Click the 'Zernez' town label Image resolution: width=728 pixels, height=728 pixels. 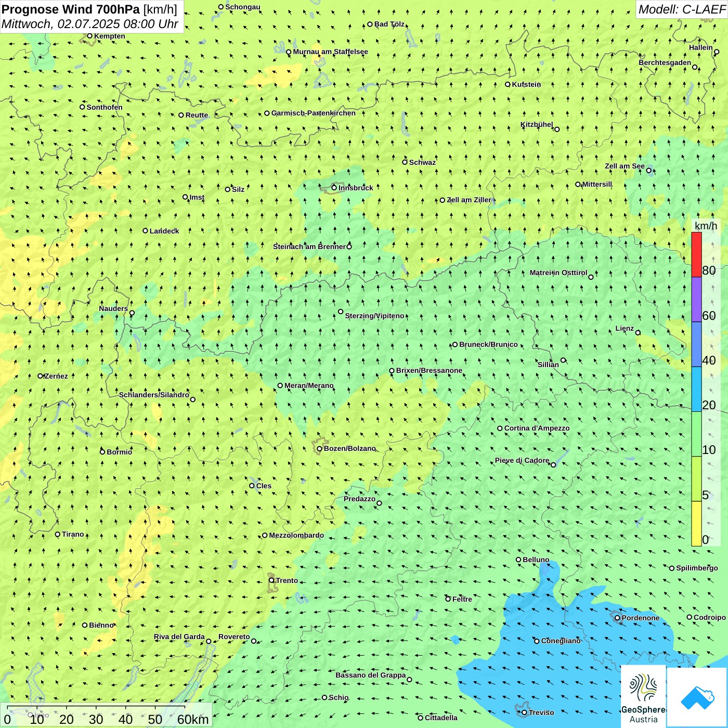[x=56, y=376]
